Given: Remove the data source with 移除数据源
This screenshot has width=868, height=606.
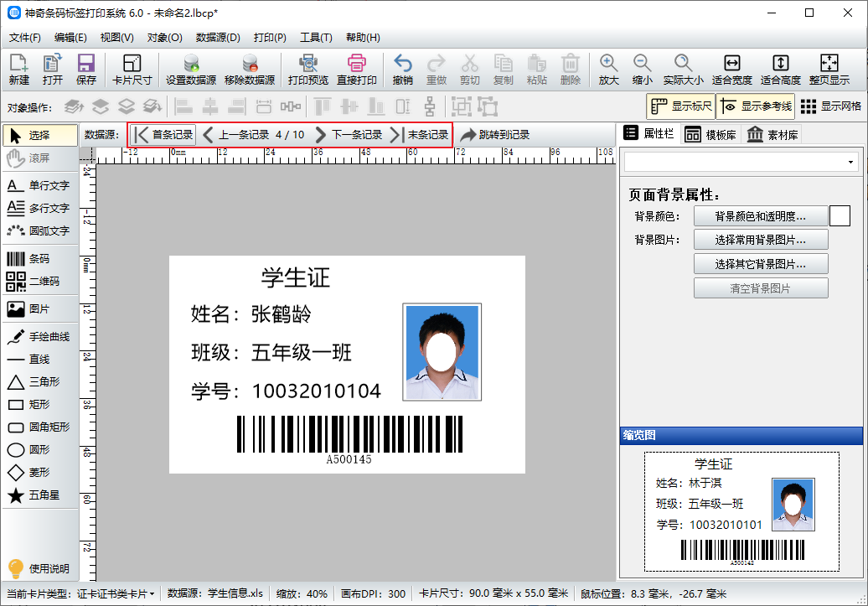Looking at the screenshot, I should pyautogui.click(x=250, y=70).
